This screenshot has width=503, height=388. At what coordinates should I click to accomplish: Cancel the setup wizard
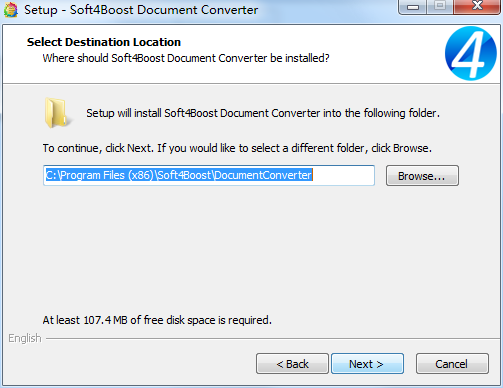[x=452, y=364]
